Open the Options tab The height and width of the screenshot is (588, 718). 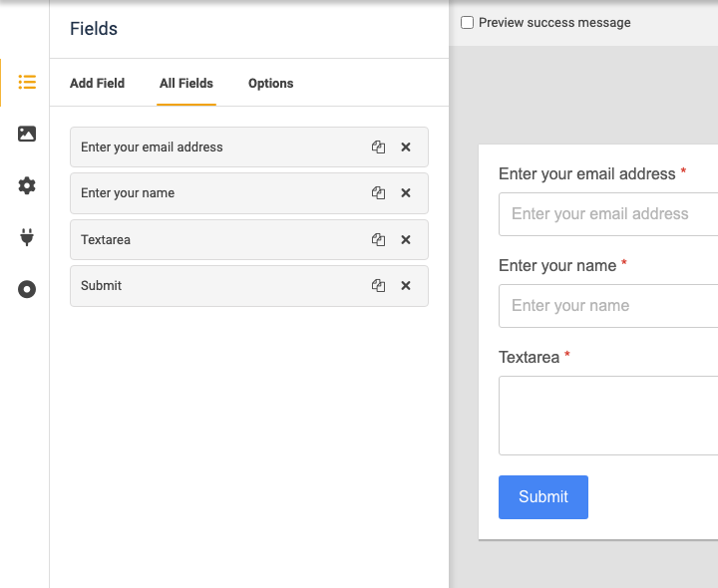click(x=270, y=84)
